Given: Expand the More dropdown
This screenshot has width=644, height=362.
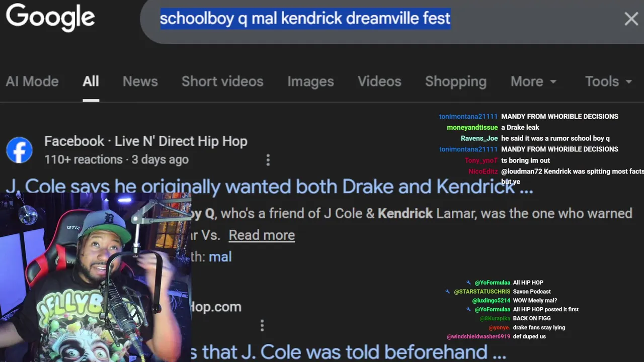Looking at the screenshot, I should 534,81.
